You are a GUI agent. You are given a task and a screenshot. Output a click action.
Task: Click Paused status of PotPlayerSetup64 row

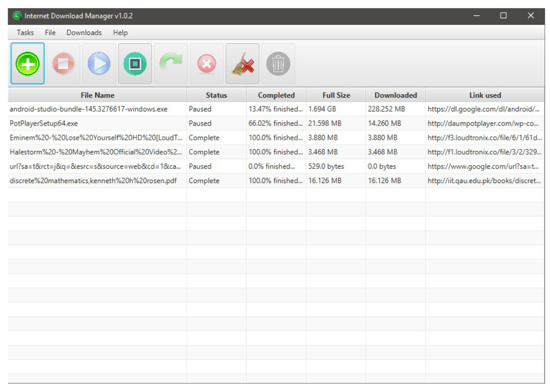tap(200, 123)
